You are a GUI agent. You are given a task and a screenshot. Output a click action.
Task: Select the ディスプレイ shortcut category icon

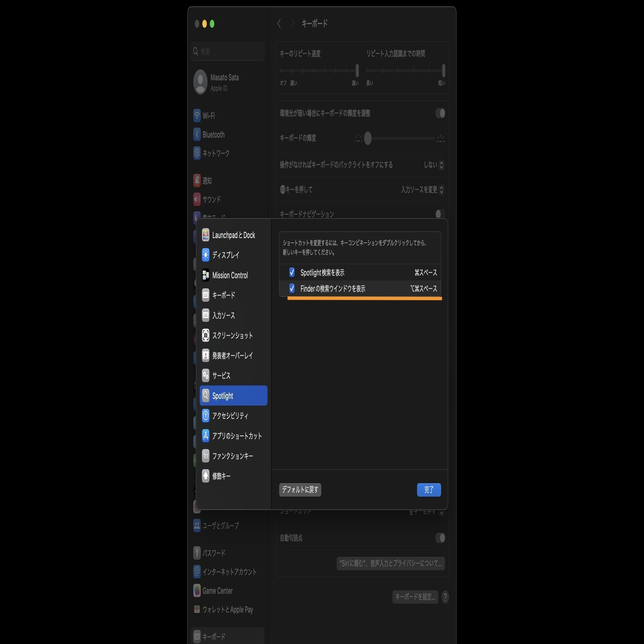pos(206,255)
